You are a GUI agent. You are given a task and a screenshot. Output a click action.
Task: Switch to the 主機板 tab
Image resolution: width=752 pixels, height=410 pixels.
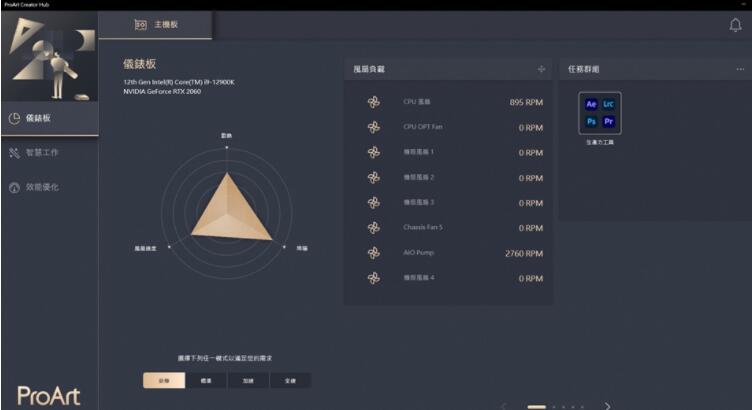coord(156,23)
